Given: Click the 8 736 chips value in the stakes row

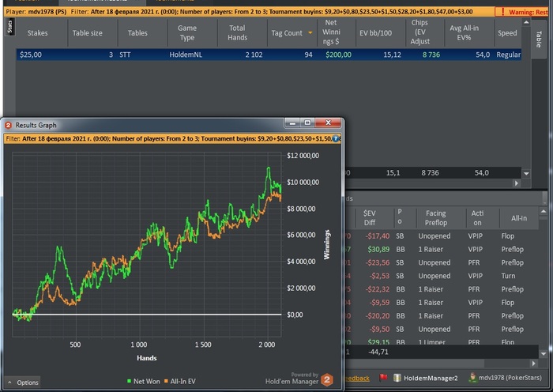Looking at the screenshot, I should click(431, 55).
